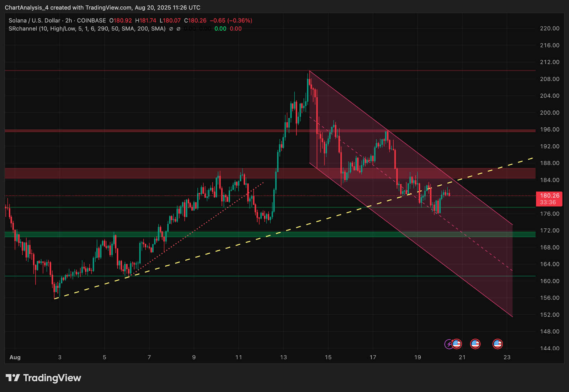This screenshot has height=392, width=569.
Task: Select the Solana / U.S. Dollar symbol title
Action: click(x=35, y=21)
